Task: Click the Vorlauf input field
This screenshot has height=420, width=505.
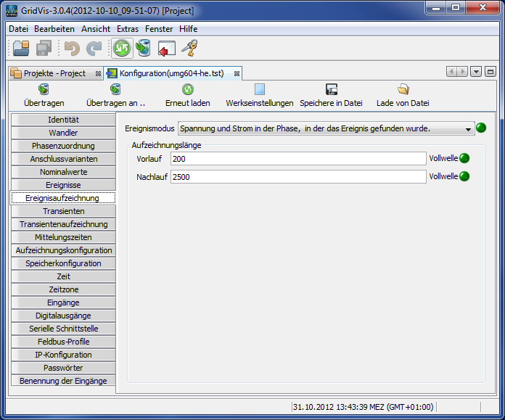Action: pos(298,159)
